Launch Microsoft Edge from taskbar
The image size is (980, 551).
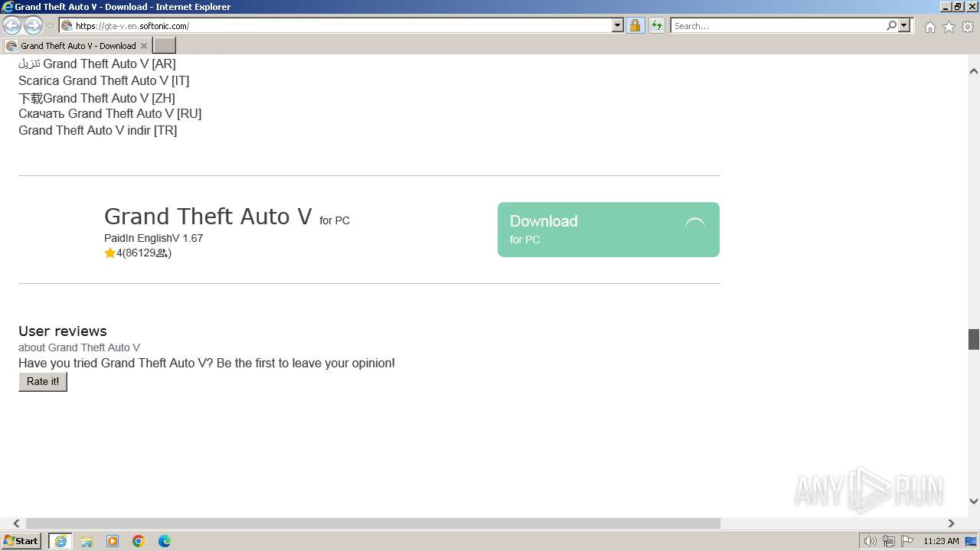165,541
